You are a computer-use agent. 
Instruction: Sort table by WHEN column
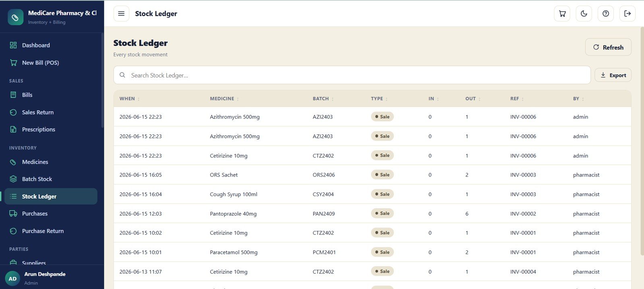tap(129, 99)
